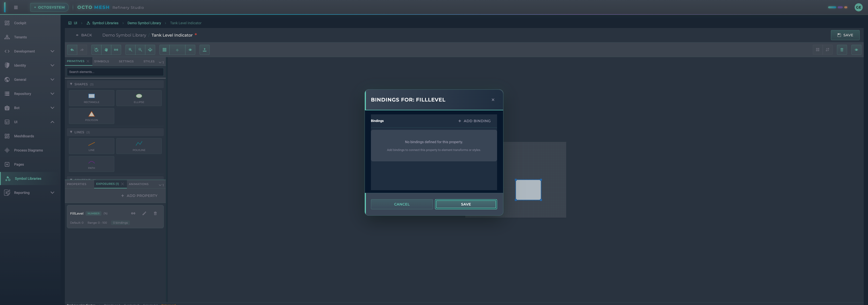868x305 pixels.
Task: Click ADD BINDING in the dialog
Action: coord(474,121)
